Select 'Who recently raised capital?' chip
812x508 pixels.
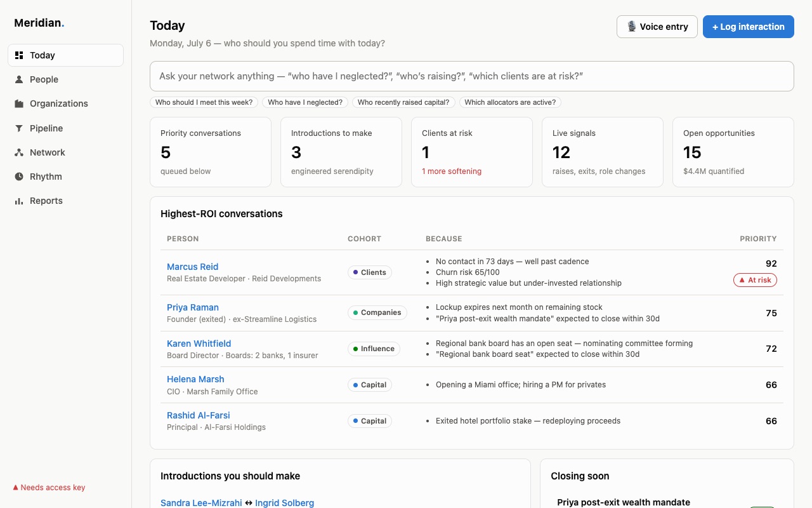pyautogui.click(x=403, y=102)
